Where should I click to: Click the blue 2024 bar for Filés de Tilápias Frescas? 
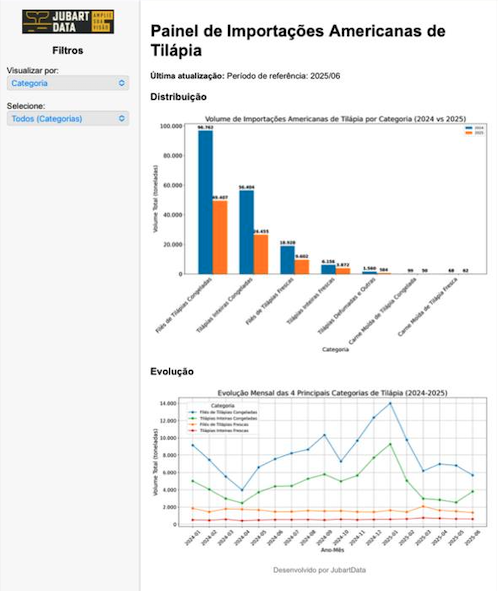pyautogui.click(x=287, y=260)
